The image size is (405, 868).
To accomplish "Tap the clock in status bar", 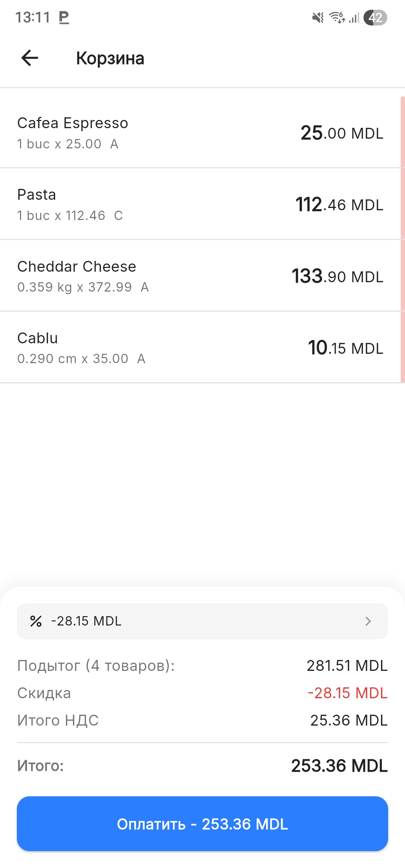I will [x=33, y=17].
